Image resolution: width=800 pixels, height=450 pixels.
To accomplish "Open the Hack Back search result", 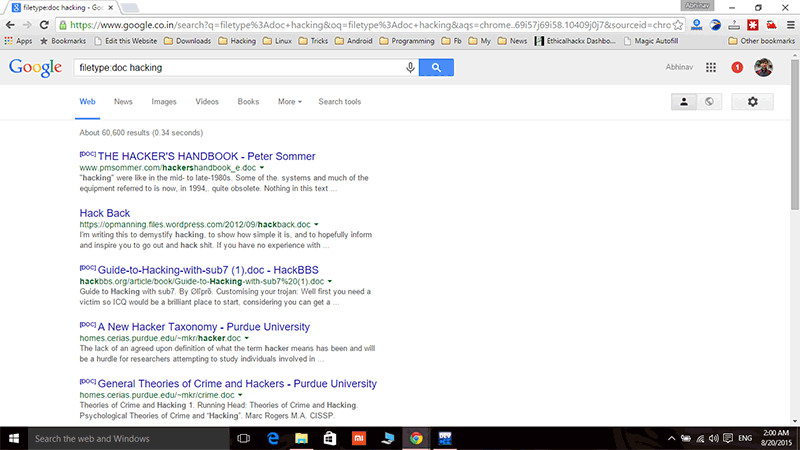I will [x=105, y=213].
